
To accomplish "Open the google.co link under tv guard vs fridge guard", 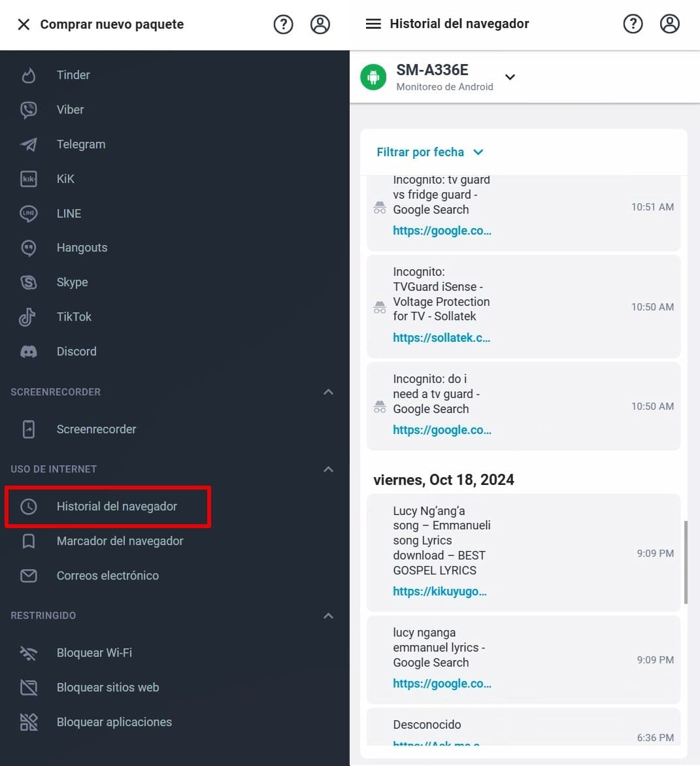I will (x=442, y=231).
